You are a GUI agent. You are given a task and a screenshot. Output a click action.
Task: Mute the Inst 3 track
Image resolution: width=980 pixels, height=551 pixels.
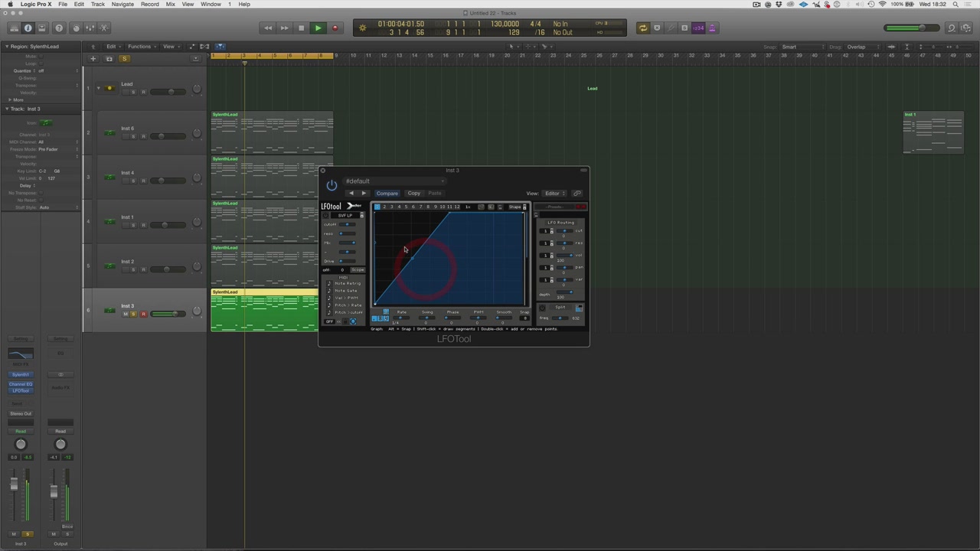125,315
